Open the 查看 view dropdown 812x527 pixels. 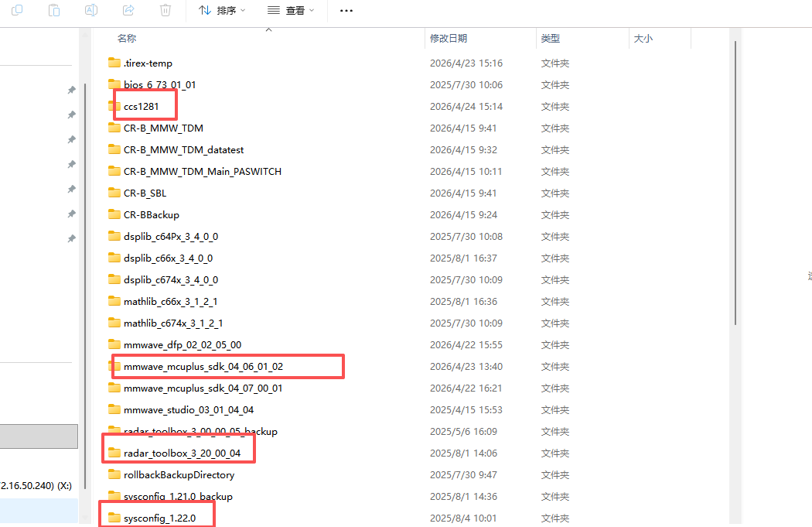click(x=291, y=10)
